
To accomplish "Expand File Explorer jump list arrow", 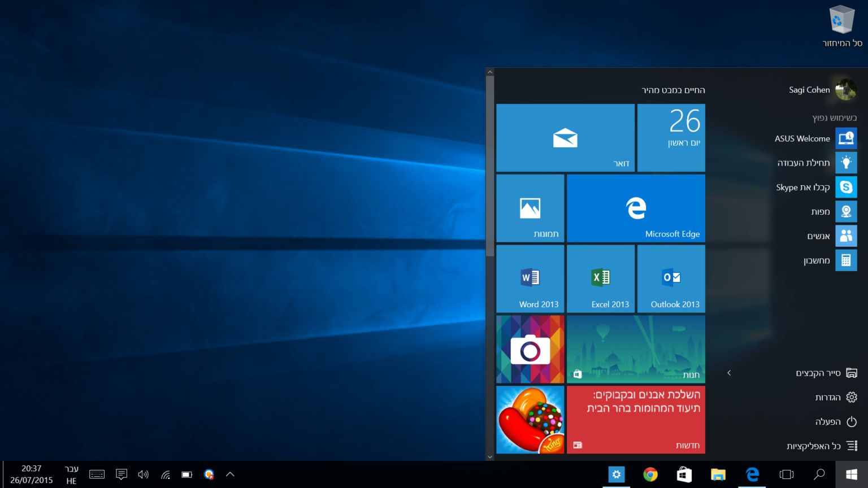I will coord(729,373).
